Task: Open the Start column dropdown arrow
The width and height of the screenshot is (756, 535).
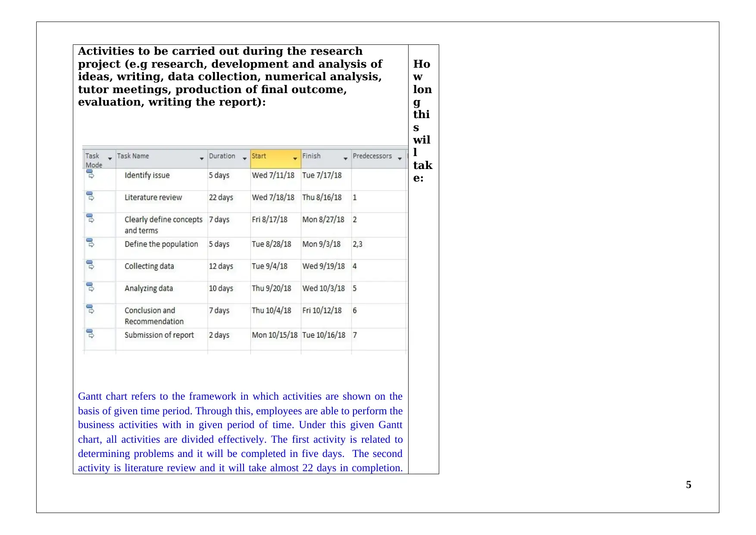Action: pyautogui.click(x=295, y=159)
